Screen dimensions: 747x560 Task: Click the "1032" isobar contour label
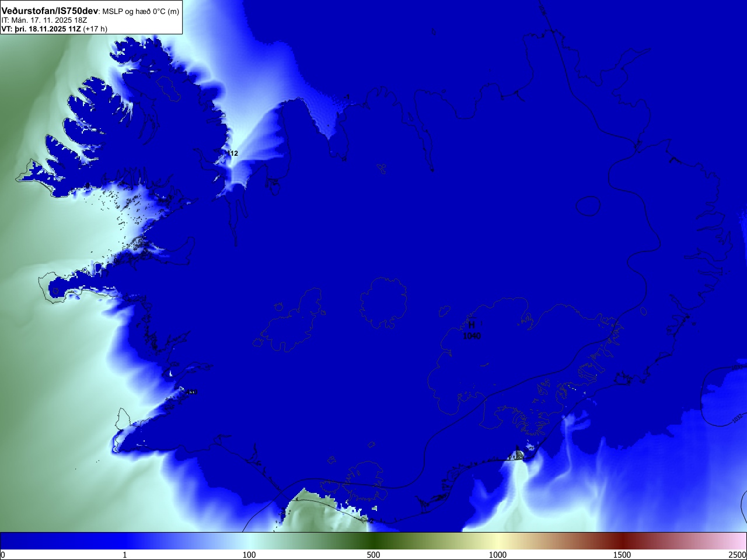738,418
